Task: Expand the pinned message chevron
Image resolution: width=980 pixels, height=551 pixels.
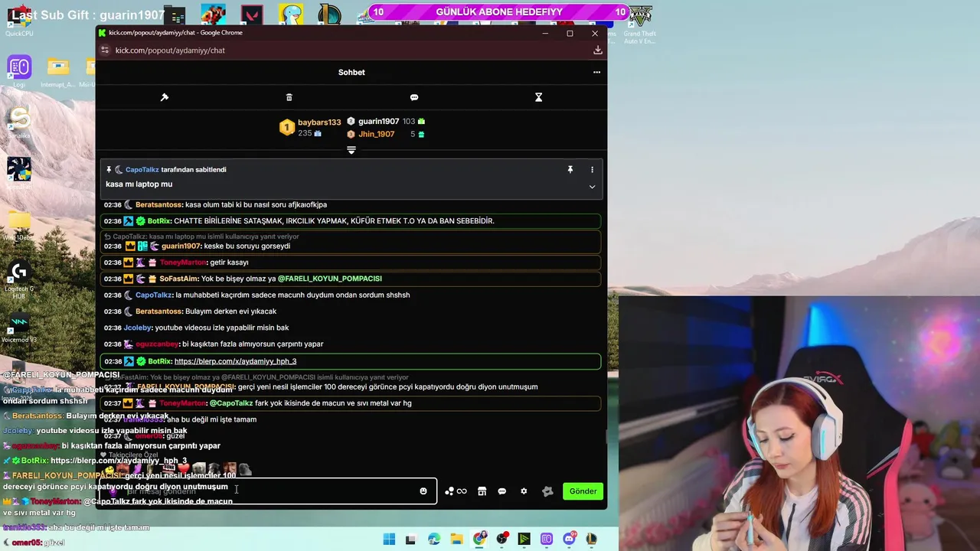Action: (x=592, y=186)
